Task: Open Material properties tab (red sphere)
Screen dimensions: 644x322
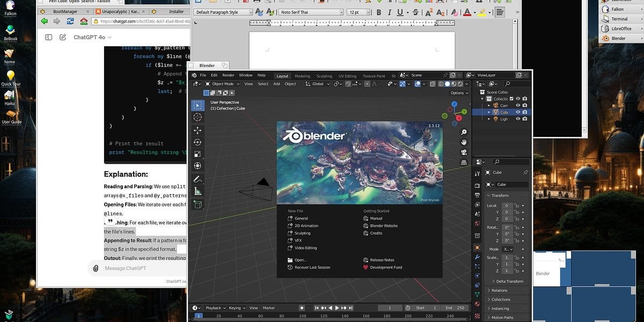Action: point(477,304)
